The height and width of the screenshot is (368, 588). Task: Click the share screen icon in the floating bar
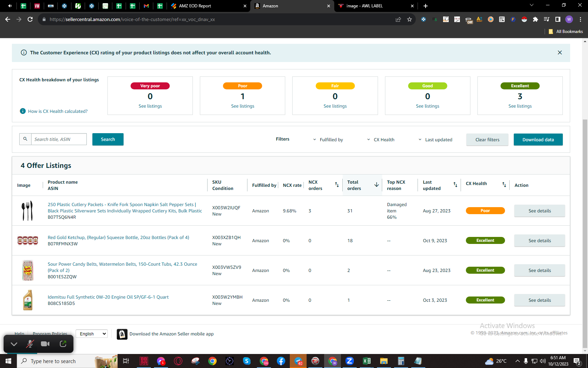63,344
